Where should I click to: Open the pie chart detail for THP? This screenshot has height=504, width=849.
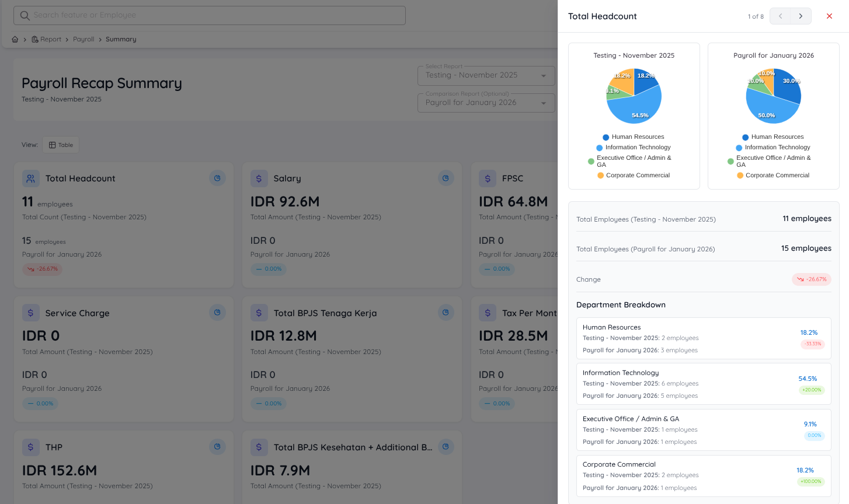tap(217, 446)
